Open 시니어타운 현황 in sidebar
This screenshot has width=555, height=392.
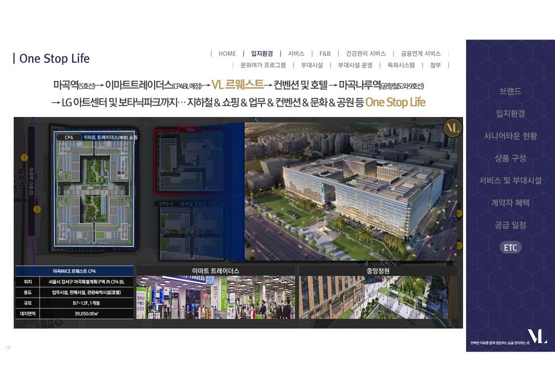coord(511,136)
